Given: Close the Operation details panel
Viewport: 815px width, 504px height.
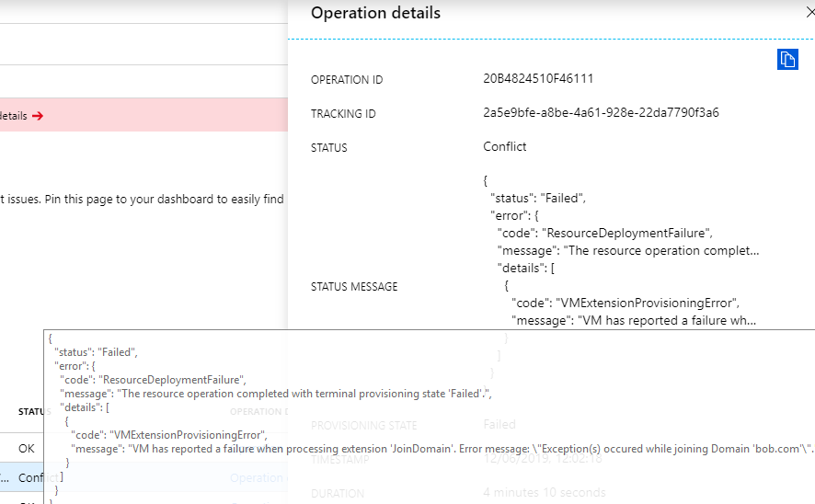Looking at the screenshot, I should click(810, 13).
